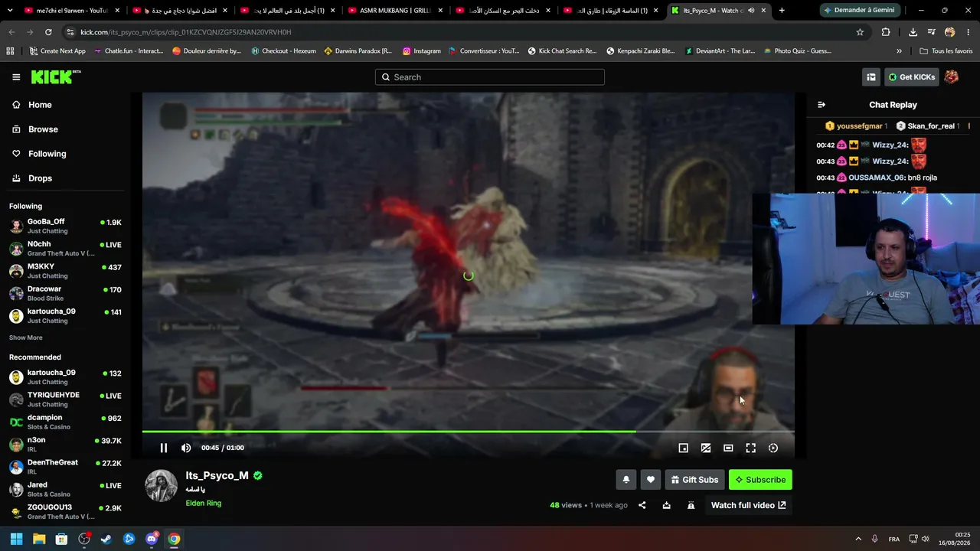Viewport: 980px width, 551px height.
Task: Click the Get KICKs button
Action: point(911,77)
